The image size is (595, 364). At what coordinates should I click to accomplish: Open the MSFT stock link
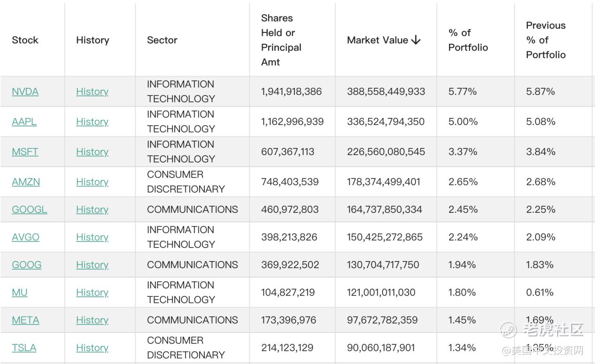(25, 152)
